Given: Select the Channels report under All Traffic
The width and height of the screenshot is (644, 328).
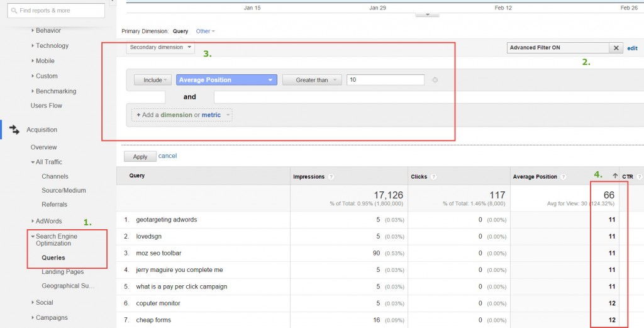Looking at the screenshot, I should point(55,176).
